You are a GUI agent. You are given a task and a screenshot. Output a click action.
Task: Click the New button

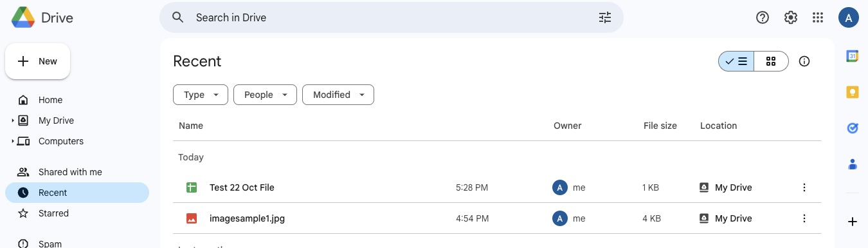(38, 61)
